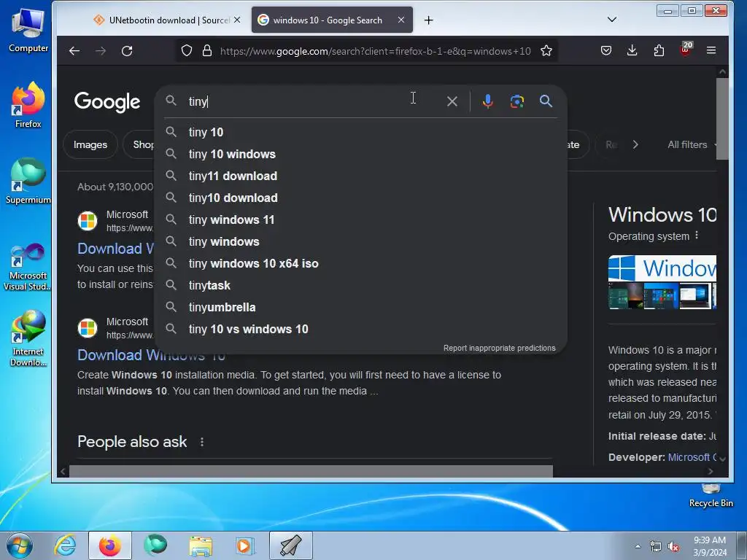Select the Microsoft Visual Studio desktop shortcut
This screenshot has width=747, height=560.
click(28, 267)
